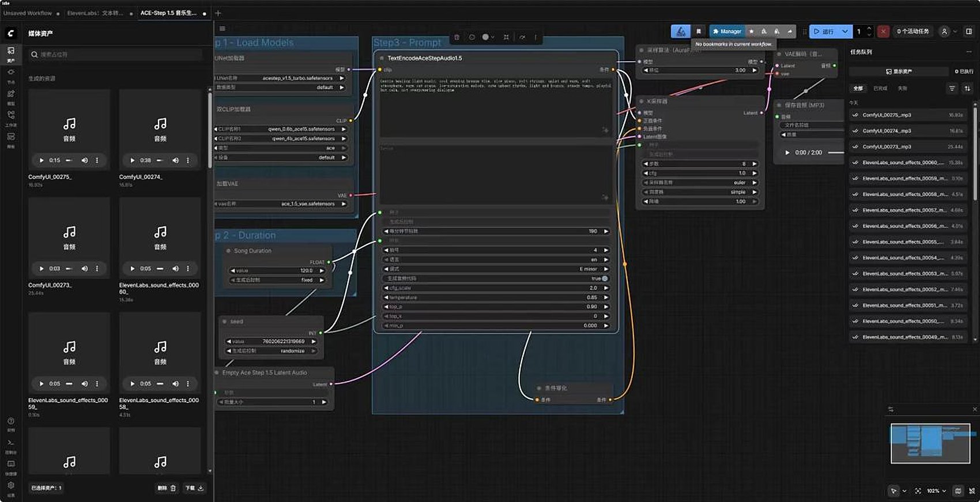Click the ComfyUI logo icon
Viewport: 980px width, 502px height.
pos(11,33)
